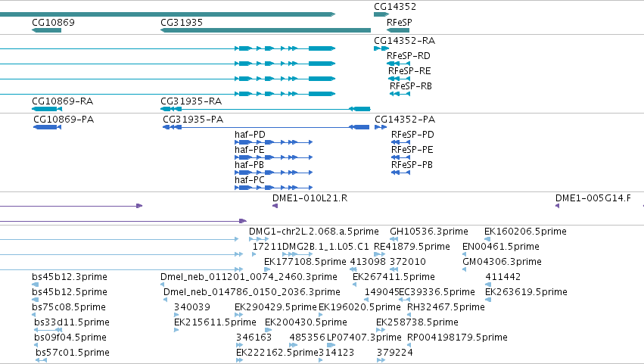Click the CG10869-RA transcript label
Image resolution: width=644 pixels, height=364 pixels.
62,101
